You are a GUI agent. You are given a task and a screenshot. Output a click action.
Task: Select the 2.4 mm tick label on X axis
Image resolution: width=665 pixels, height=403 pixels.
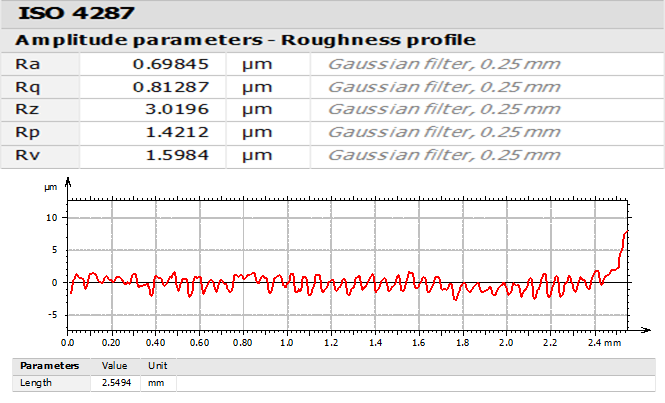pyautogui.click(x=604, y=343)
